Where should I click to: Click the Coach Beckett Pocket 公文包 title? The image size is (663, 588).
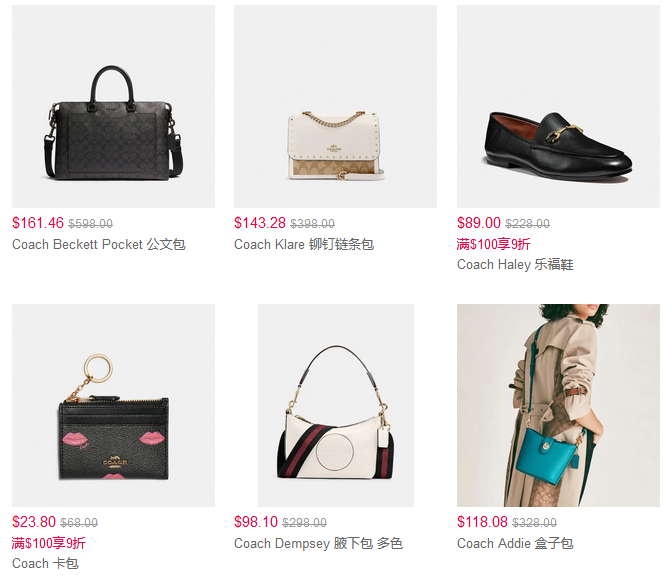click(x=99, y=244)
